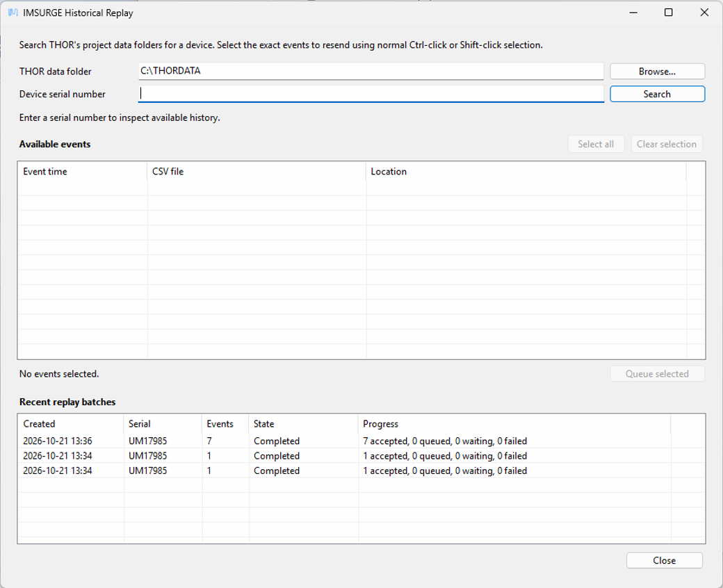The height and width of the screenshot is (588, 723).
Task: Click the Search button
Action: tap(657, 94)
